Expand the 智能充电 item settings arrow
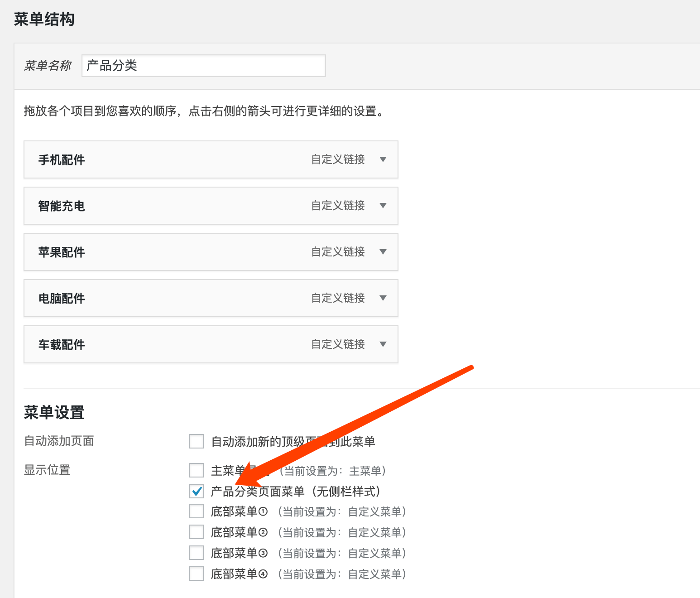The width and height of the screenshot is (700, 598). 383,206
